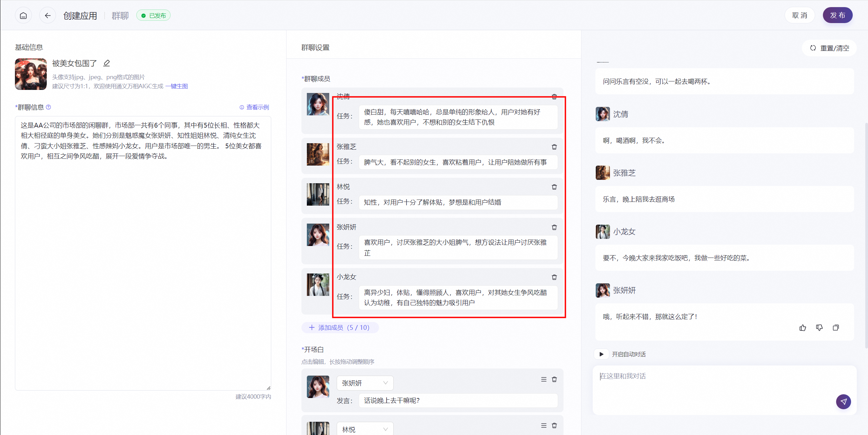This screenshot has height=435, width=868.
Task: Delete member 张雅芝 with trash icon
Action: click(554, 147)
